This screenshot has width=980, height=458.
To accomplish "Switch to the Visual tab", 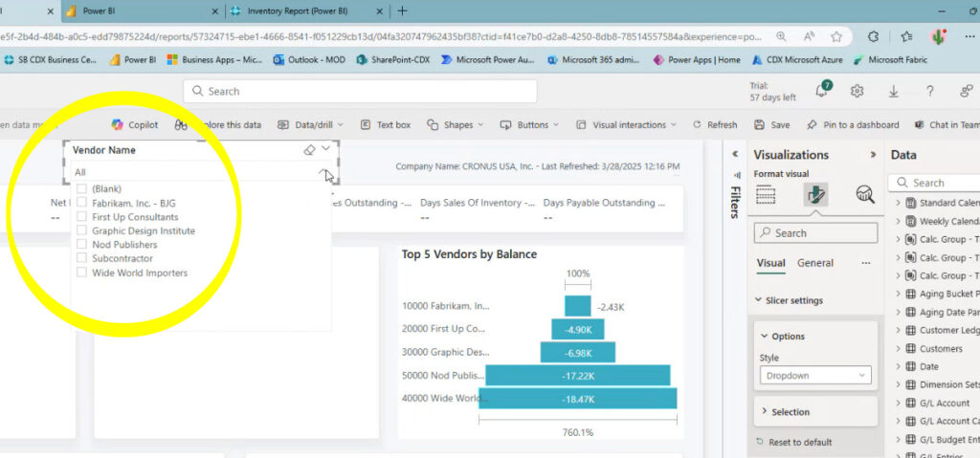I will point(770,263).
